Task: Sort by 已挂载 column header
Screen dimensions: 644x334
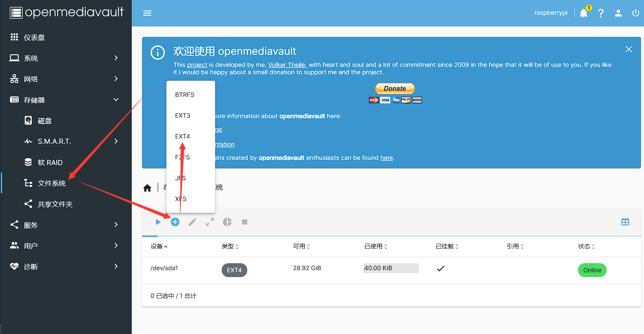Action: coord(447,246)
